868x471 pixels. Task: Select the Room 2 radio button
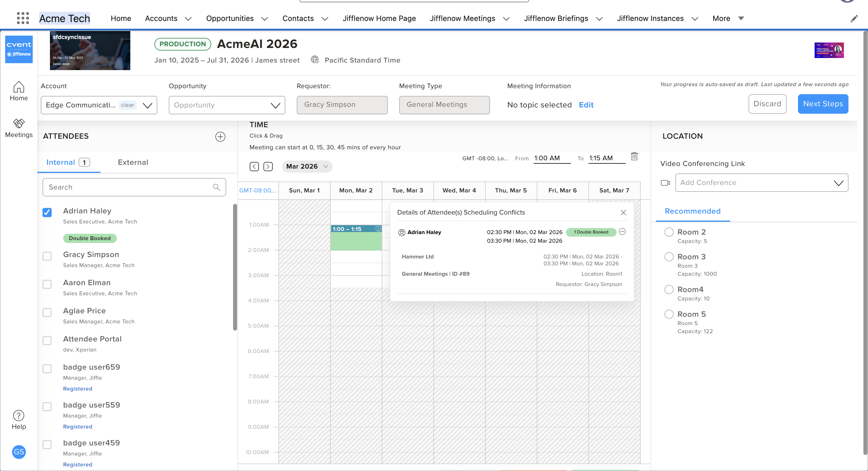click(669, 232)
